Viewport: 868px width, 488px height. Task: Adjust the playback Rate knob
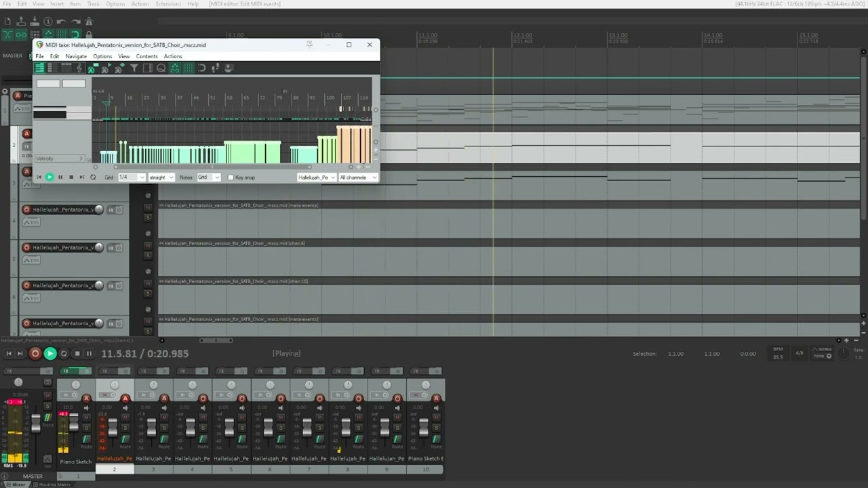pyautogui.click(x=844, y=353)
